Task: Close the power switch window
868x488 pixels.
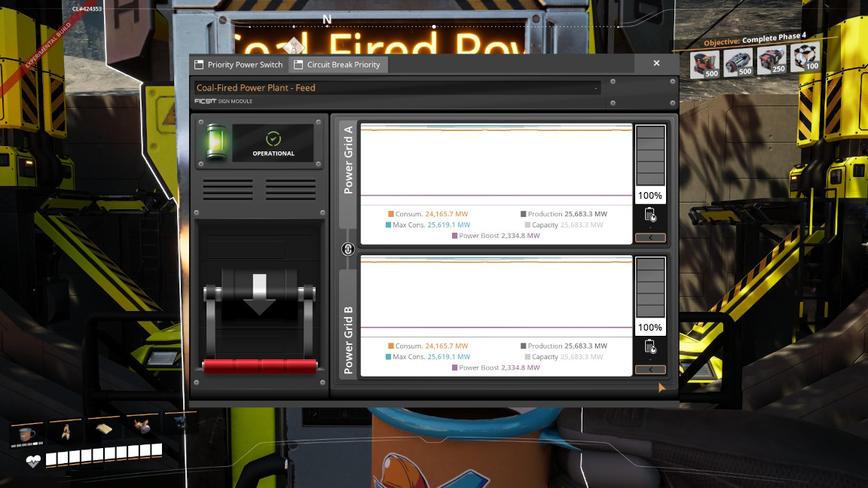Action: tap(656, 64)
